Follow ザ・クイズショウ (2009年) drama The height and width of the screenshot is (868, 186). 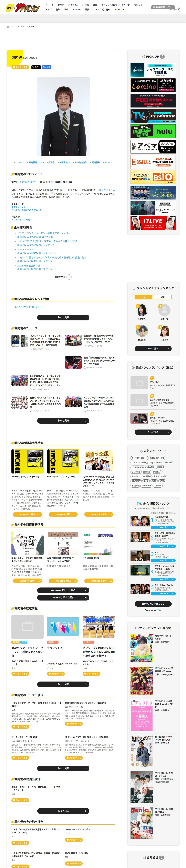[20, 757]
